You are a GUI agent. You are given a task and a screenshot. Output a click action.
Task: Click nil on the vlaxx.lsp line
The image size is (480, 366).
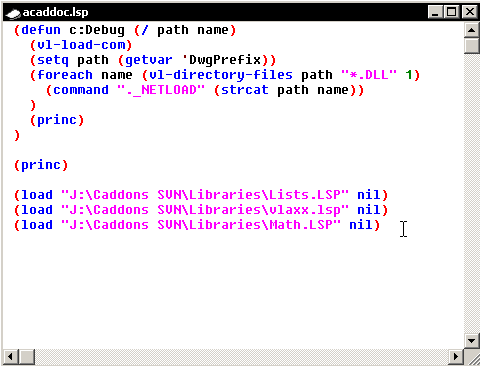(368, 210)
